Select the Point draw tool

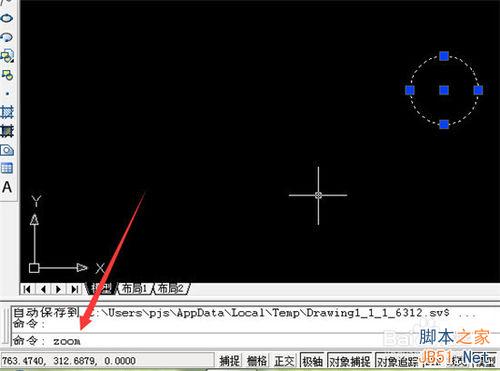pyautogui.click(x=7, y=94)
